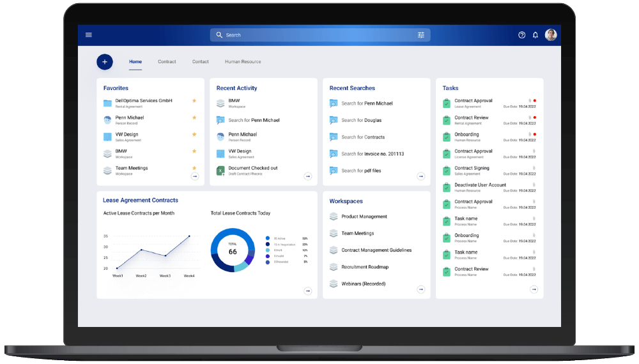This screenshot has height=364, width=639.
Task: Open Document Checked out Excel icon
Action: pyautogui.click(x=220, y=171)
